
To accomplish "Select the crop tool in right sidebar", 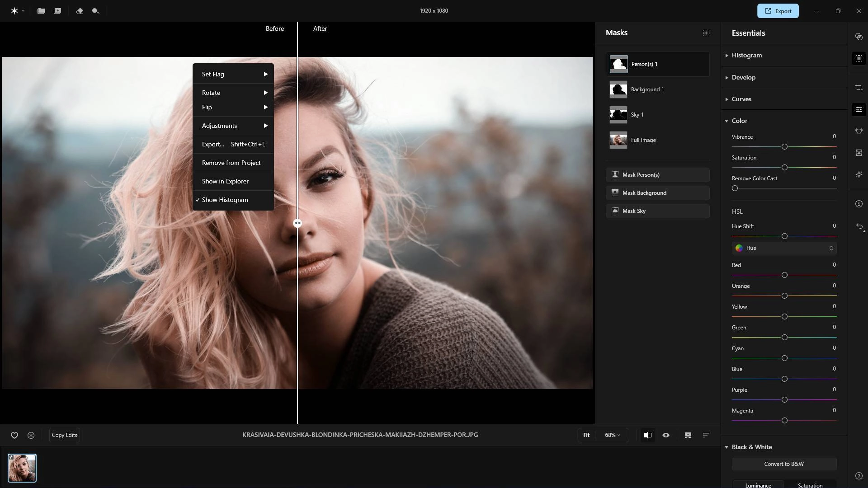I will click(859, 88).
